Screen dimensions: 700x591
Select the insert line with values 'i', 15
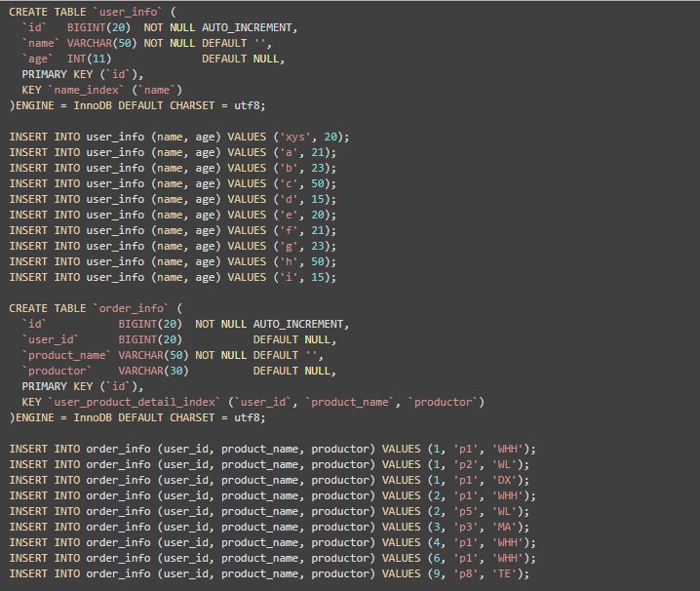pos(173,277)
